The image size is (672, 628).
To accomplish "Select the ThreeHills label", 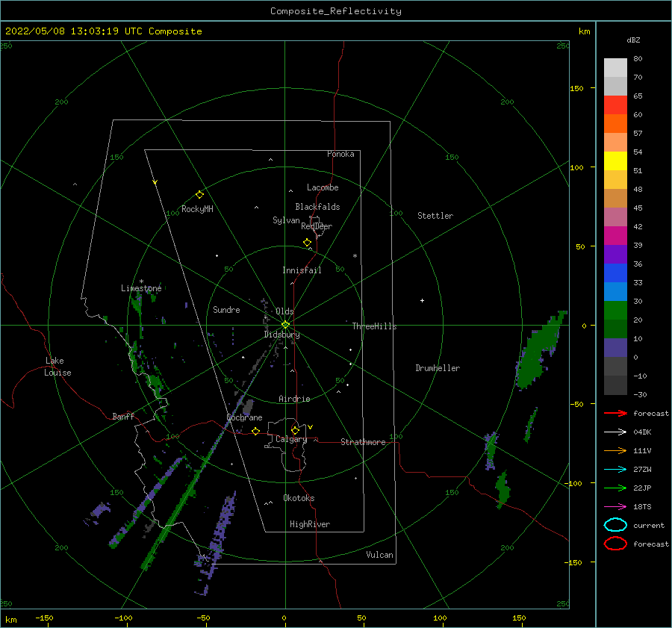I will click(375, 326).
